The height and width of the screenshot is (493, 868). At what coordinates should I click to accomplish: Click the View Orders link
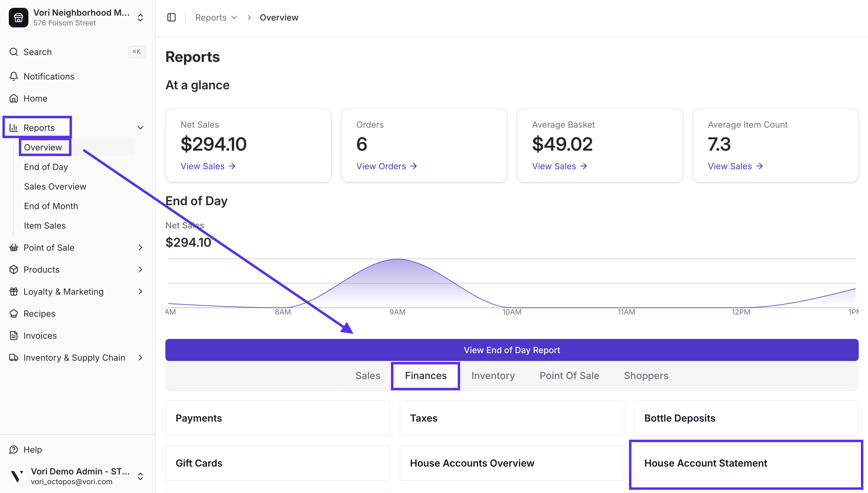click(387, 166)
